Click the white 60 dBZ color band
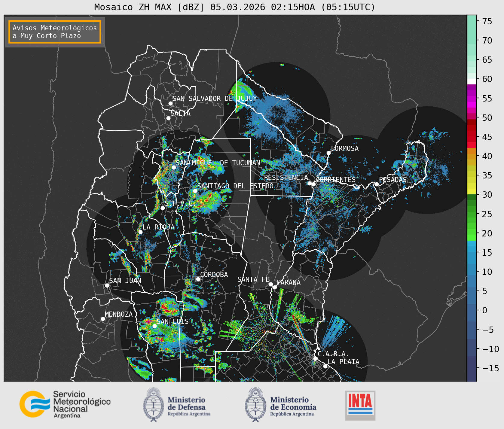The height and width of the screenshot is (429, 504). point(472,81)
